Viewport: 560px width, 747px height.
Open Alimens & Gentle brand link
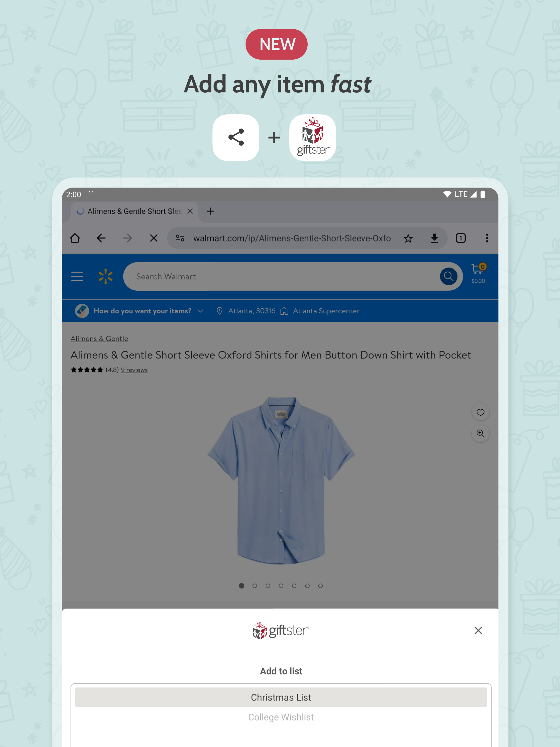99,339
